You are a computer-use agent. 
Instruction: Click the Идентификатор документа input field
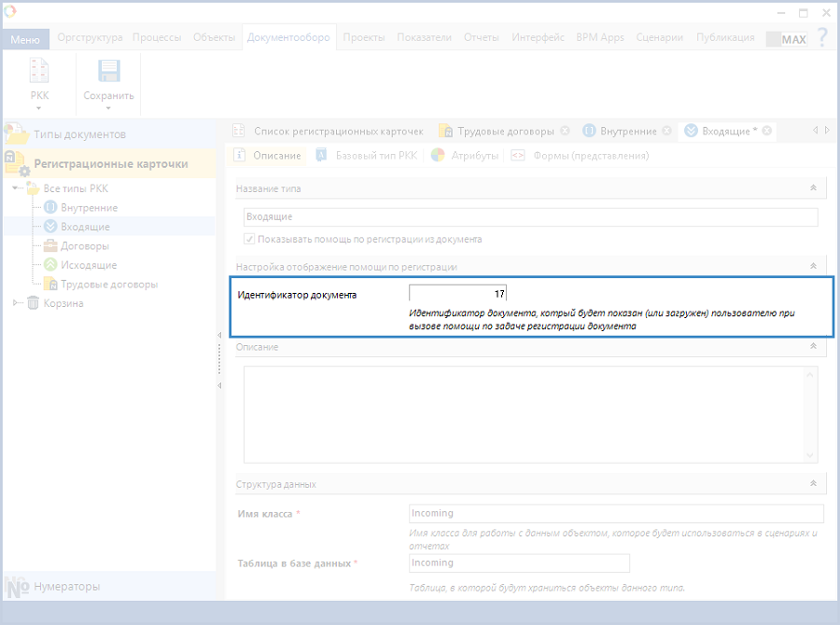point(457,294)
